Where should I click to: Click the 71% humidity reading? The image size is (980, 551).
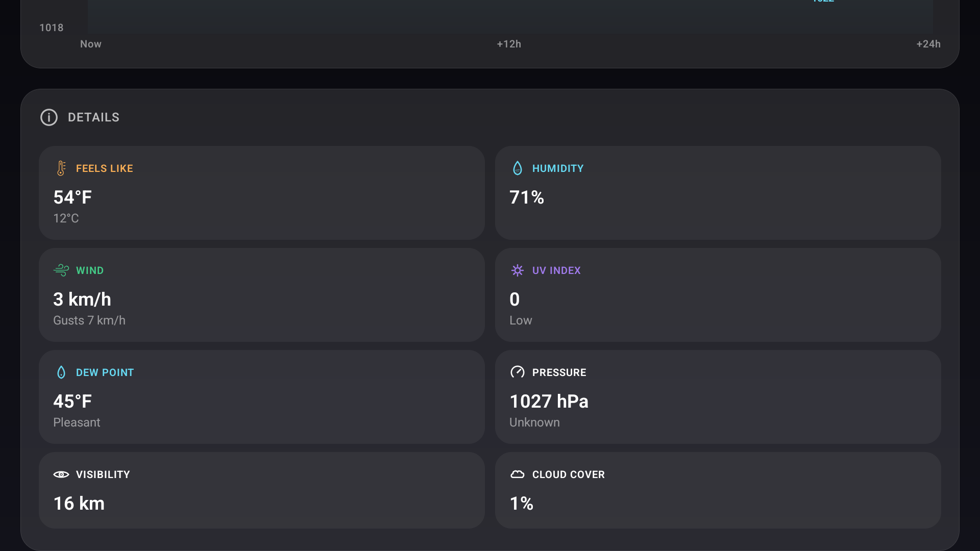click(x=527, y=197)
